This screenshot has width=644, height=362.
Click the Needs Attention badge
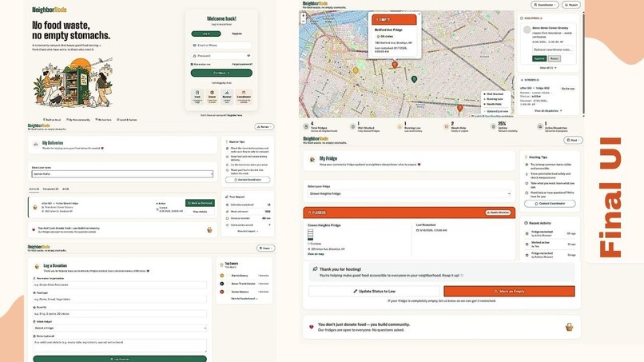tap(498, 213)
